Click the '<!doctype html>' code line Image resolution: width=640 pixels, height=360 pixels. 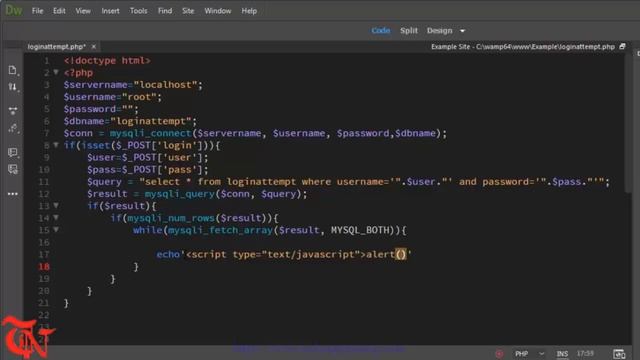[x=107, y=60]
